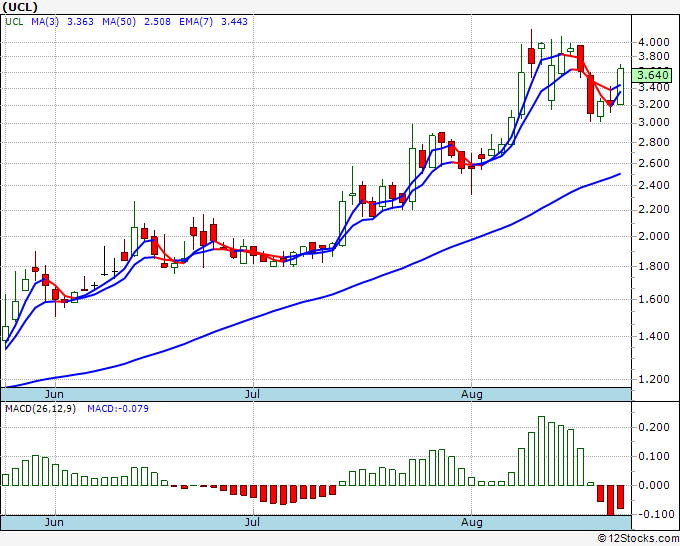This screenshot has height=546, width=680.
Task: Click Jun on the MACD timeline
Action: coord(54,522)
